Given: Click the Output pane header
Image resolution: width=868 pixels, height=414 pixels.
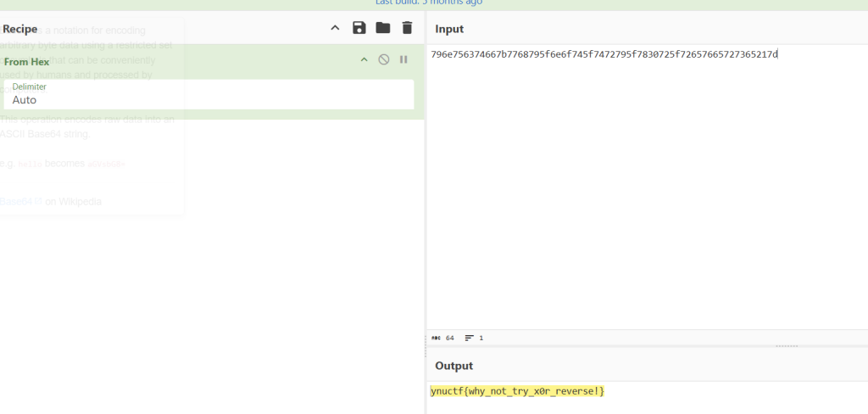Looking at the screenshot, I should (x=453, y=366).
